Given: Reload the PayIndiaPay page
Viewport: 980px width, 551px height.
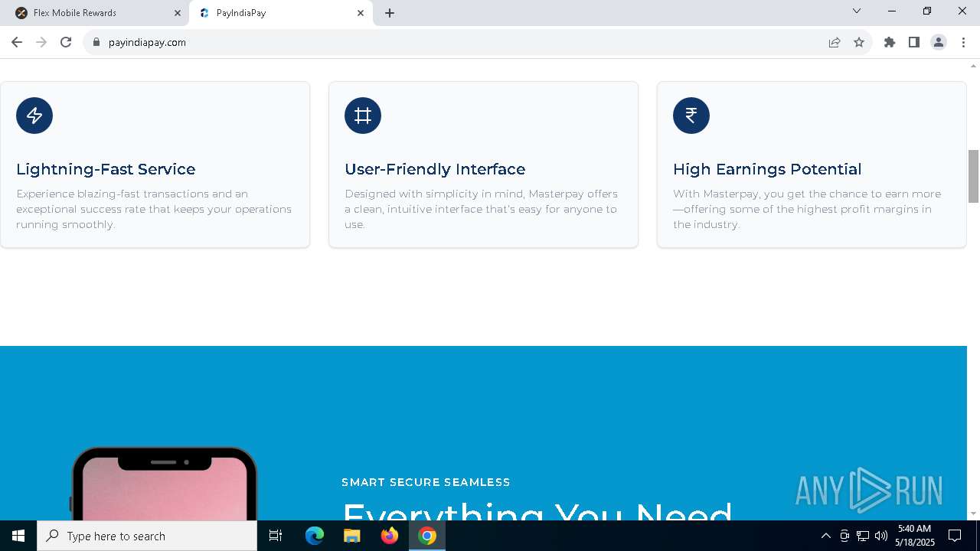Looking at the screenshot, I should coord(66,42).
